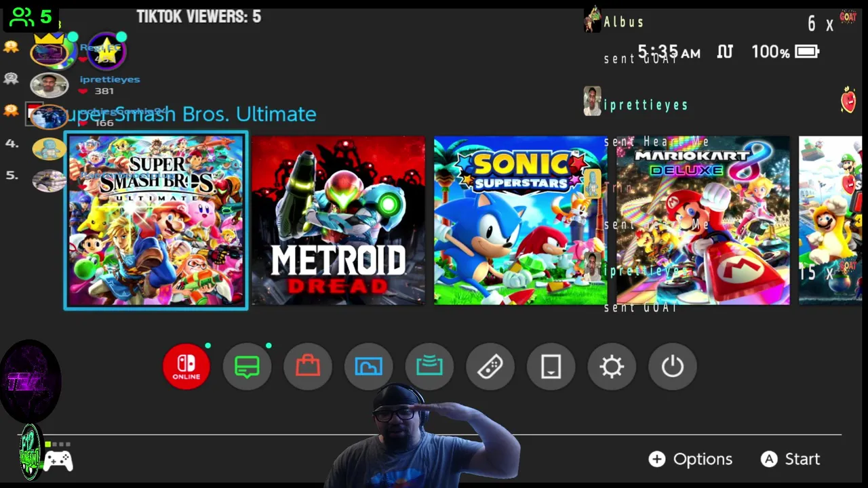The height and width of the screenshot is (488, 868).
Task: Click the purple TEK channel logo
Action: click(30, 382)
